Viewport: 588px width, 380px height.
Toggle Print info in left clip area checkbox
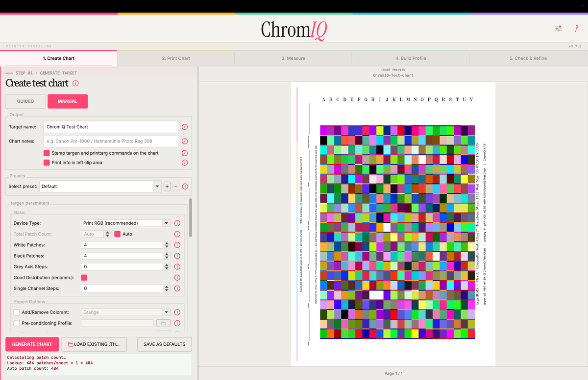pyautogui.click(x=47, y=163)
